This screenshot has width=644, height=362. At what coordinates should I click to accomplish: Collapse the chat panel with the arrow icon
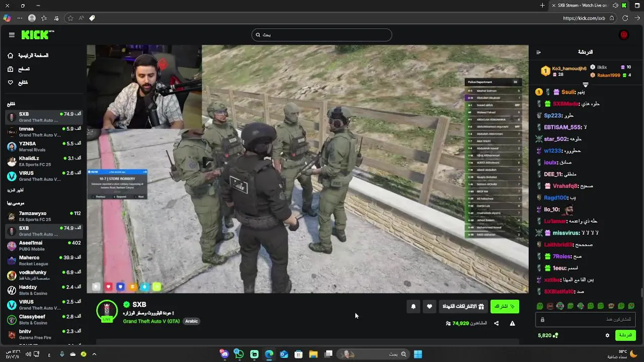538,52
